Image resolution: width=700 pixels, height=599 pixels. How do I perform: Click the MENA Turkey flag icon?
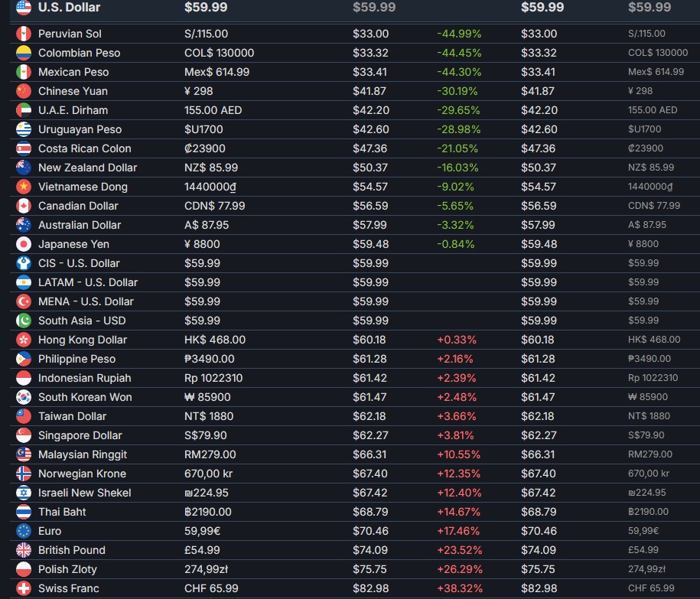pos(24,301)
